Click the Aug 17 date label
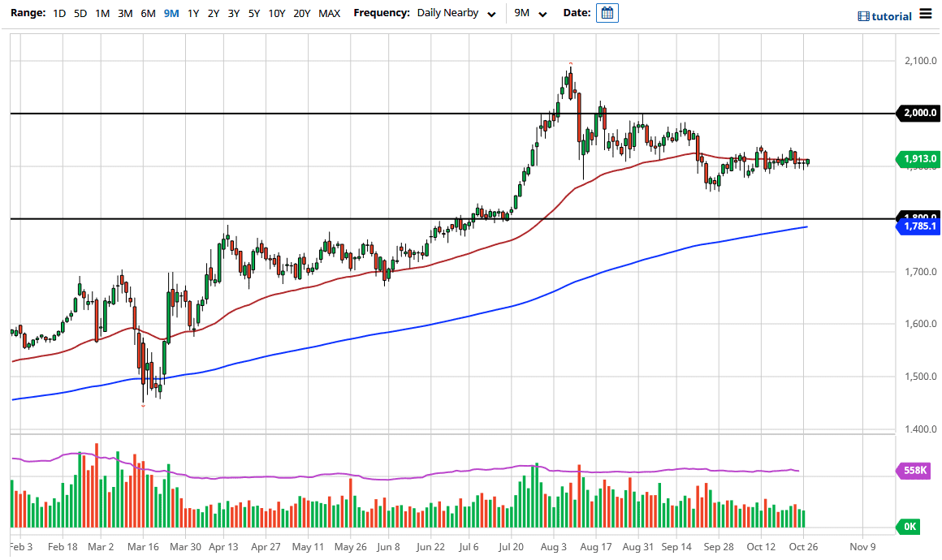The image size is (942, 560). (x=595, y=547)
